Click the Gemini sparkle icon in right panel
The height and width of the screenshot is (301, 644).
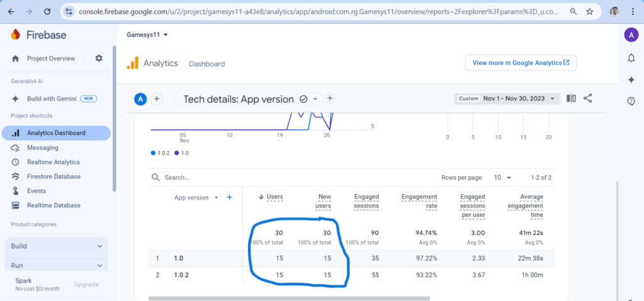(x=631, y=80)
